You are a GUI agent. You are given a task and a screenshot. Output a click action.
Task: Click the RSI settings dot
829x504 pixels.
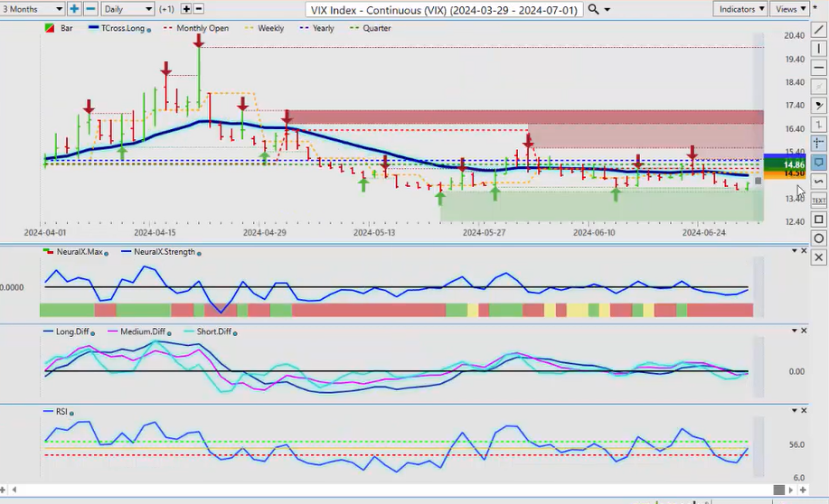[71, 413]
